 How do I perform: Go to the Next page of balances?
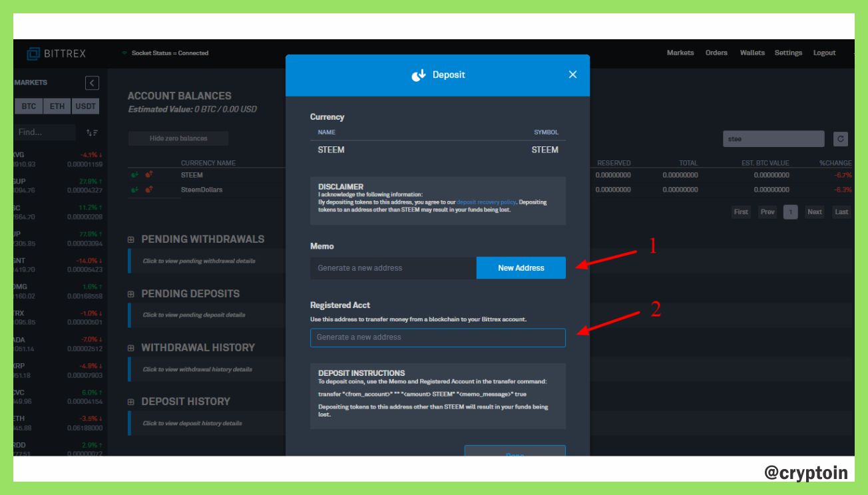tap(815, 212)
